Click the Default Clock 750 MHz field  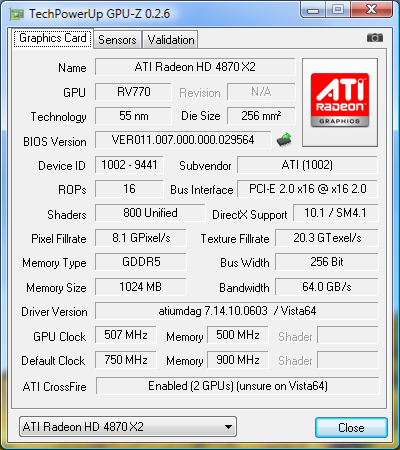[x=126, y=360]
